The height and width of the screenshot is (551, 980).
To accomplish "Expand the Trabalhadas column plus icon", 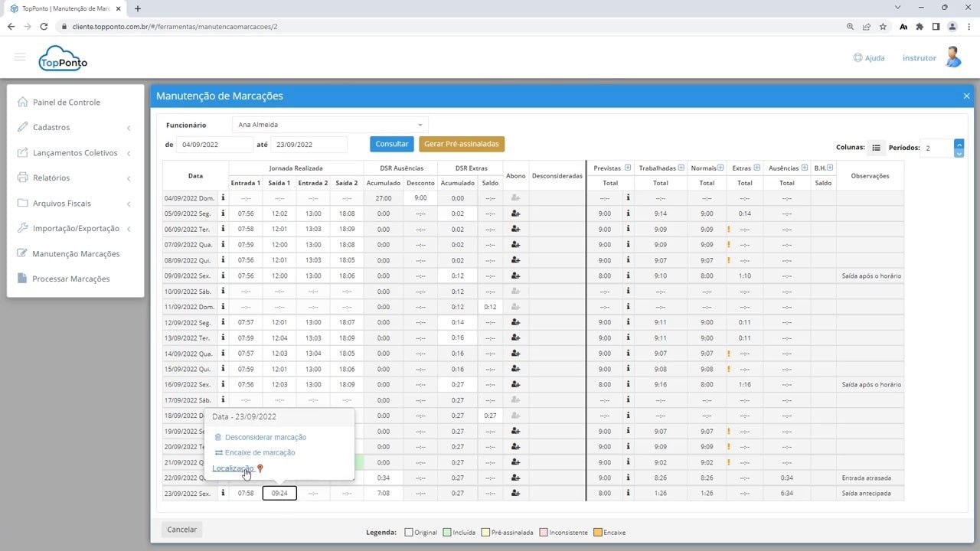I will click(681, 168).
